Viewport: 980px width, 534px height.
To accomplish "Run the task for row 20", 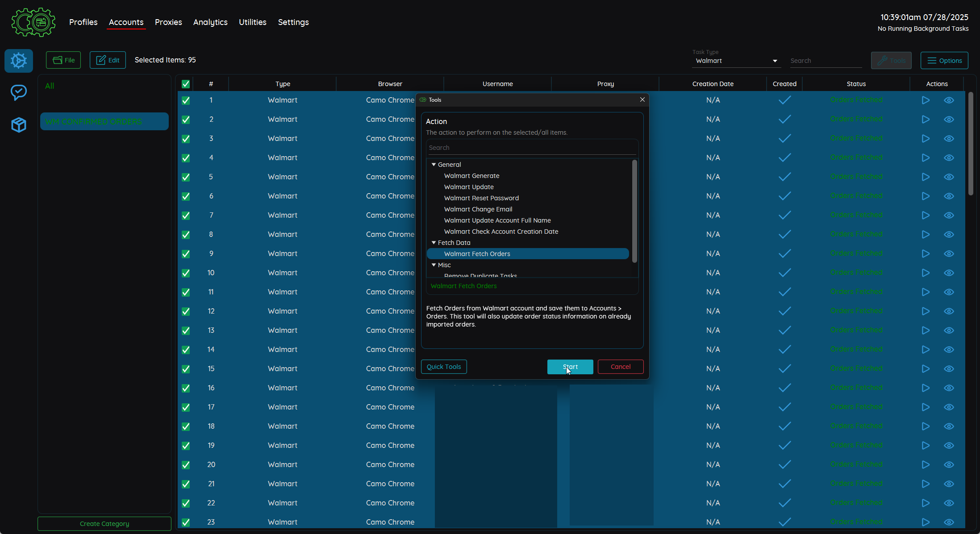I will tap(926, 465).
